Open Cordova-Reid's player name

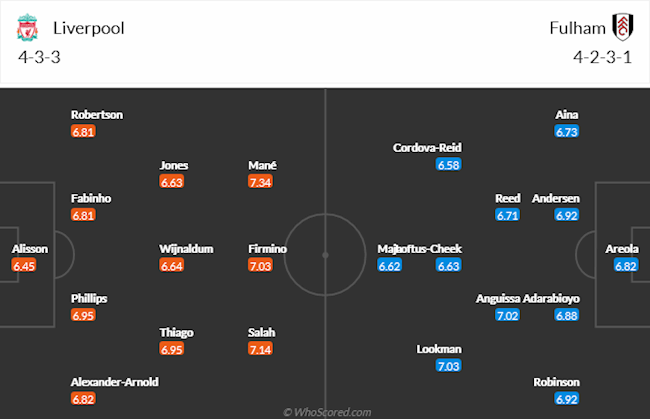(428, 148)
